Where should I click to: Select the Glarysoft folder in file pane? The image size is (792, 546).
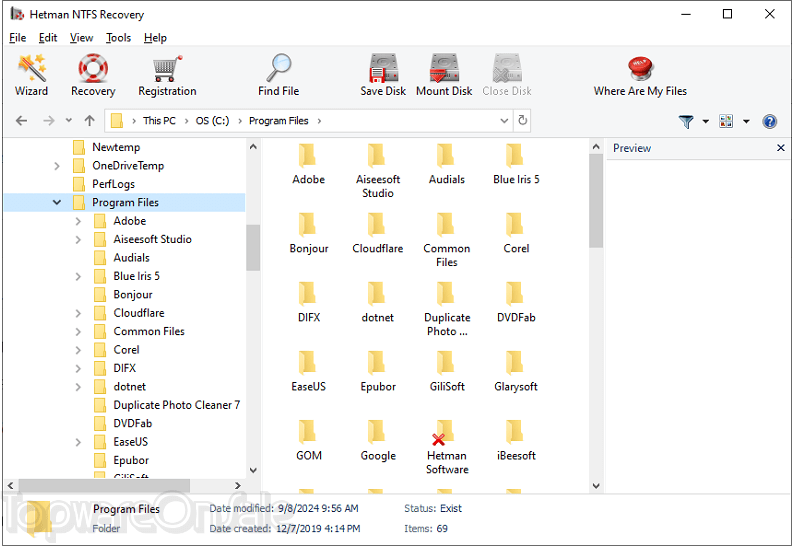(x=516, y=371)
